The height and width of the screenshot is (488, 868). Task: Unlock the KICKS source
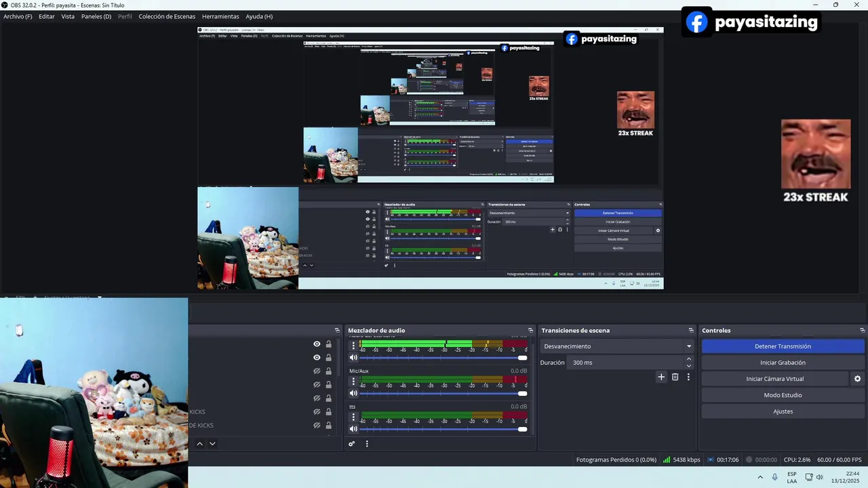pyautogui.click(x=329, y=412)
